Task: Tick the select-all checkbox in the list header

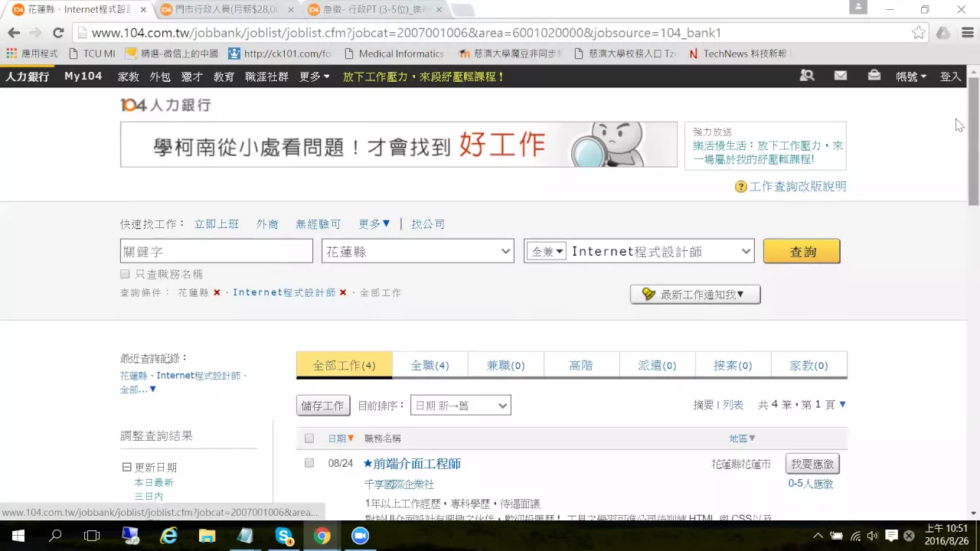Action: coord(309,439)
